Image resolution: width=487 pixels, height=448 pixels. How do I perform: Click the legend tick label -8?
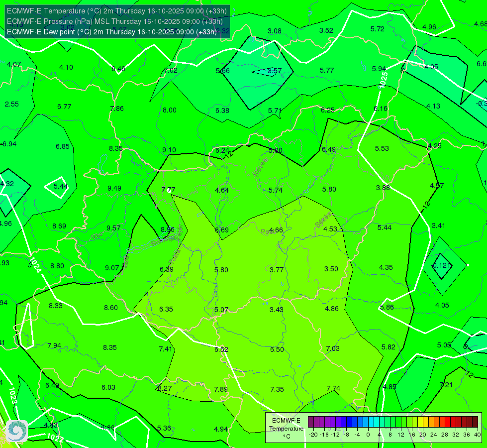347,435
